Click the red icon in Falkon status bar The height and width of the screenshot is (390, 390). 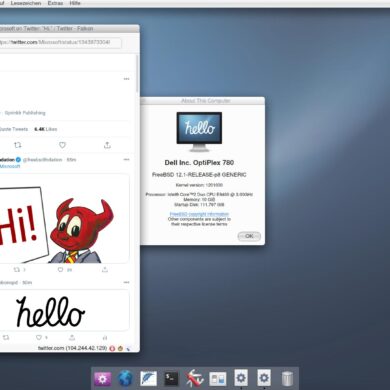point(112,348)
